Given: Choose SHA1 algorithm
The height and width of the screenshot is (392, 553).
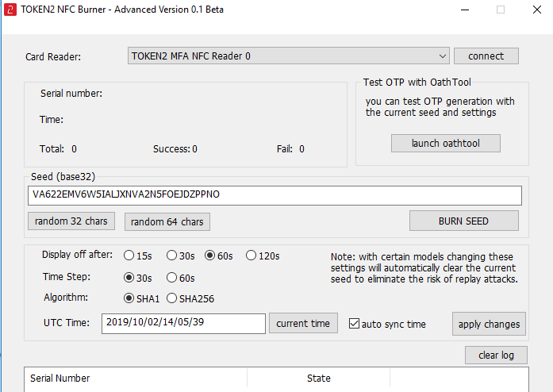Looking at the screenshot, I should (129, 299).
